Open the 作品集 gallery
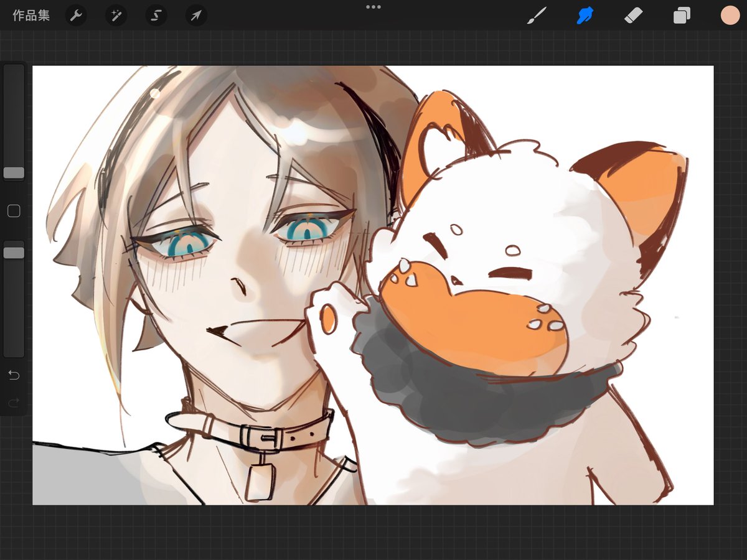 31,16
